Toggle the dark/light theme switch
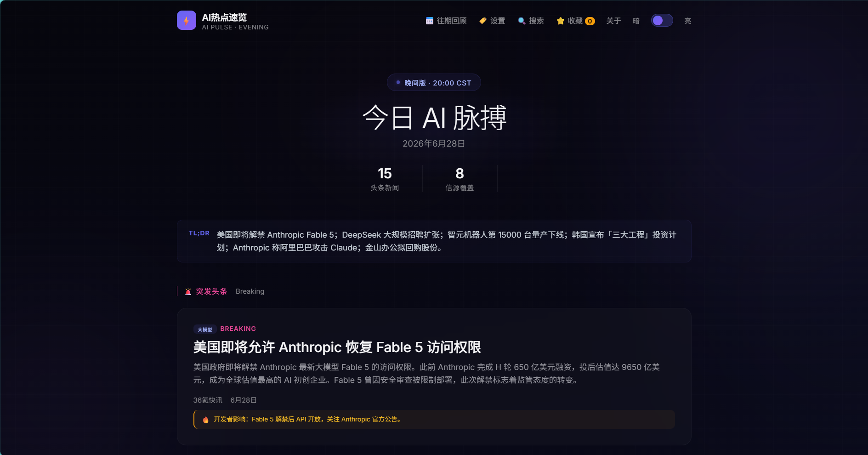The image size is (868, 455). [x=662, y=21]
